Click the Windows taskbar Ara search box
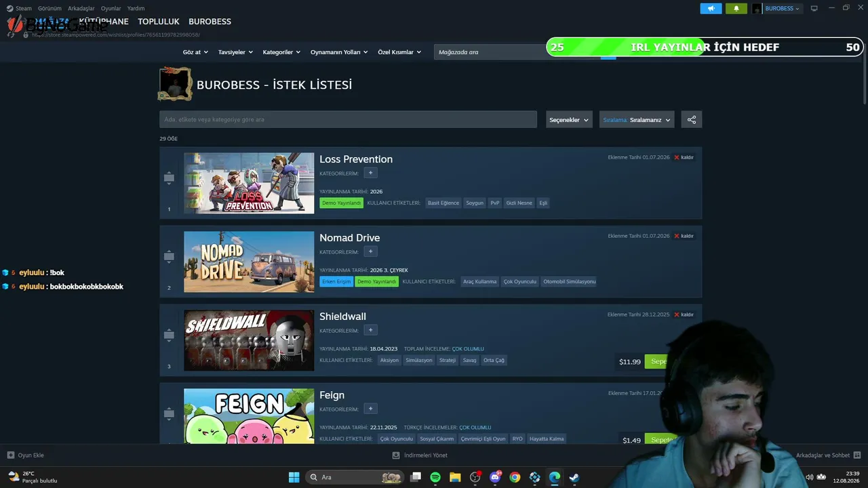 354,477
